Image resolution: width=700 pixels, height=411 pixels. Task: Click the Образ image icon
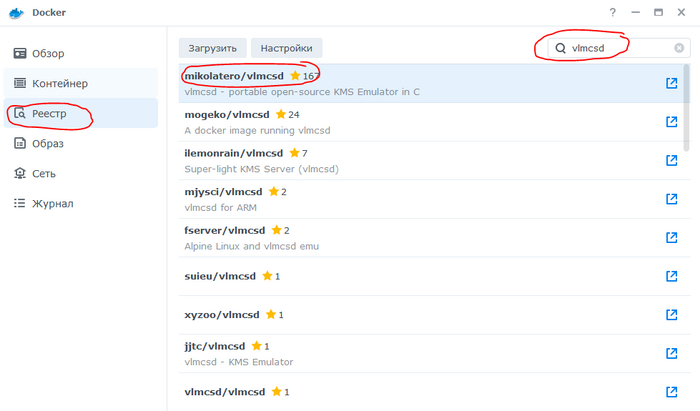[x=20, y=143]
